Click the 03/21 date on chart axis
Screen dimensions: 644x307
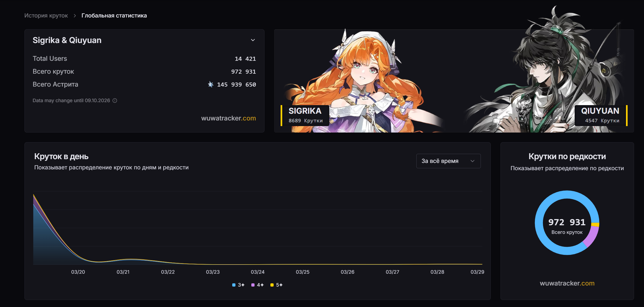pyautogui.click(x=123, y=272)
